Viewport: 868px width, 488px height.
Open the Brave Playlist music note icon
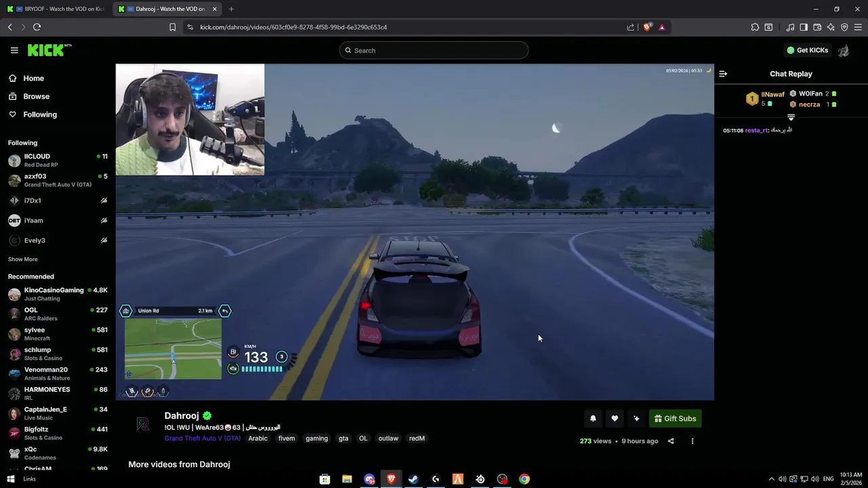pyautogui.click(x=790, y=27)
